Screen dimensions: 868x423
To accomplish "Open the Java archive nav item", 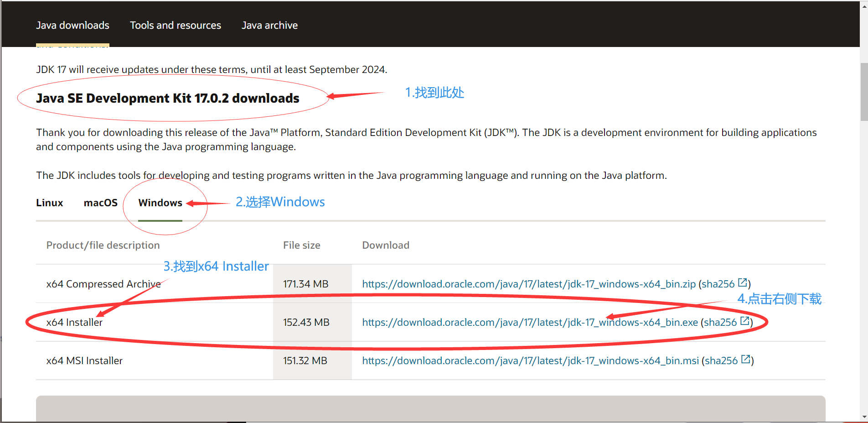I will point(269,25).
